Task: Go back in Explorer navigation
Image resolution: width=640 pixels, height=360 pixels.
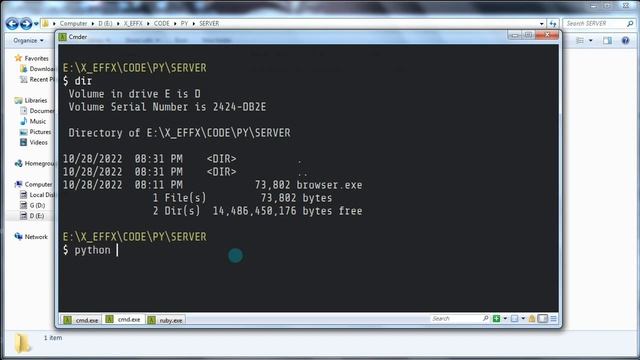Action: pyautogui.click(x=12, y=24)
